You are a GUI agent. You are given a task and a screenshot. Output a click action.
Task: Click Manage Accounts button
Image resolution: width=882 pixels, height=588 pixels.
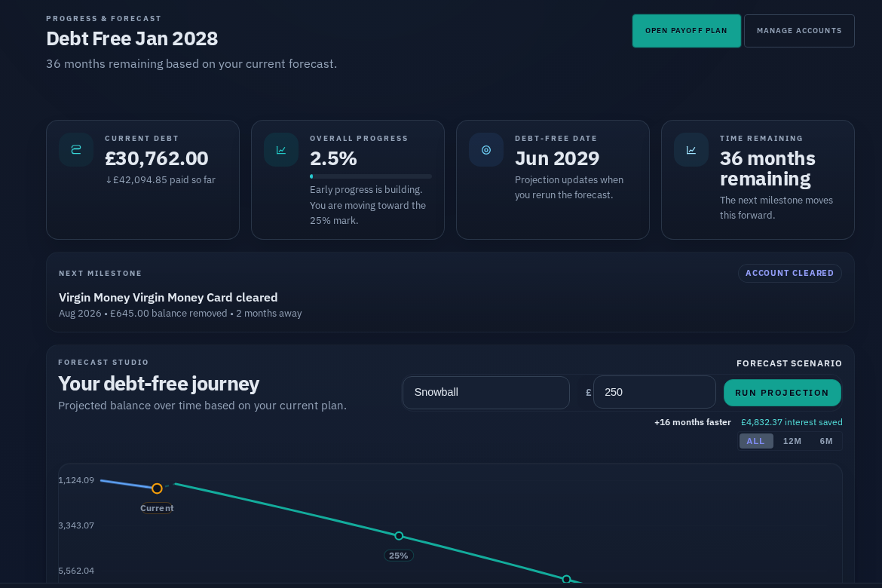(x=799, y=31)
